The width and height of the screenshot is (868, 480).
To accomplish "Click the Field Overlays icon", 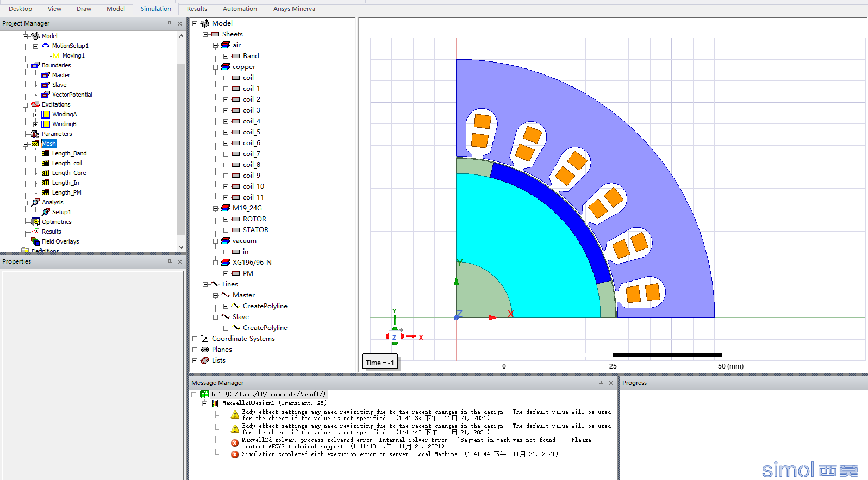I will pos(35,241).
